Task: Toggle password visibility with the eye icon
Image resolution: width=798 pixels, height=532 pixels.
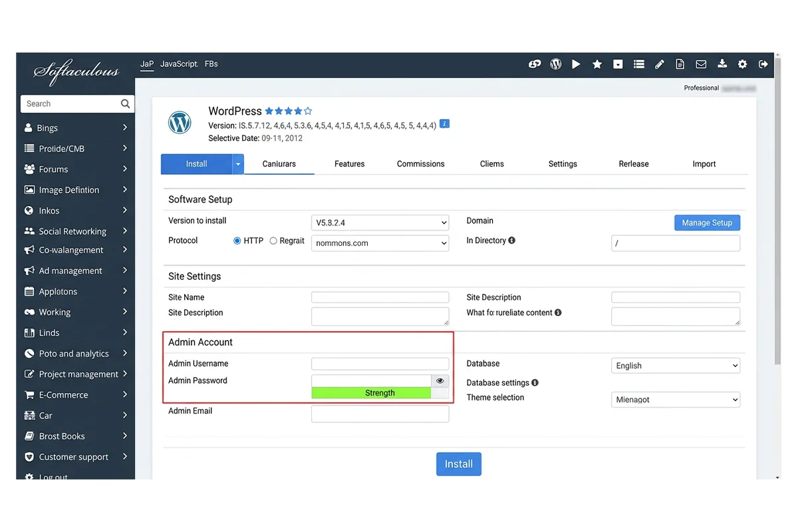Action: (440, 381)
